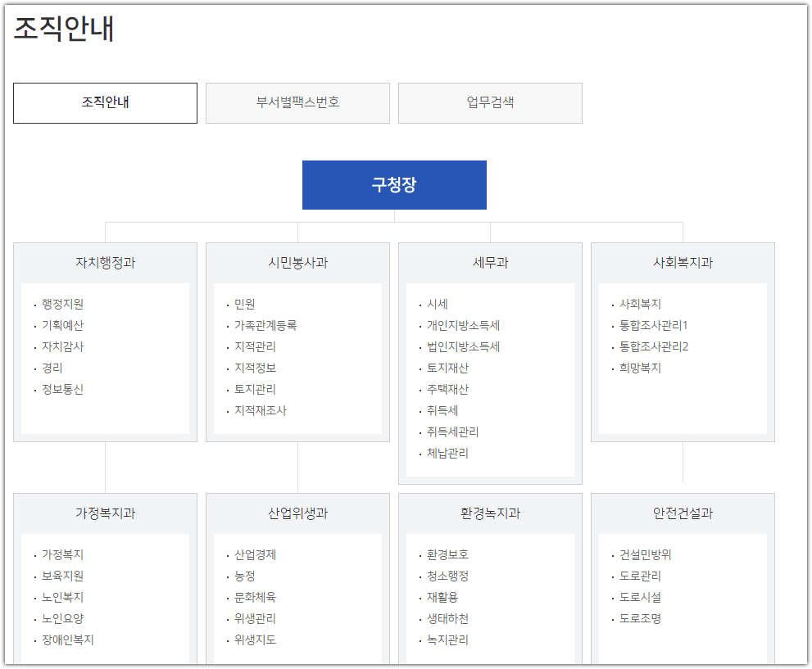The image size is (812, 669).
Task: Open the 업무검색 tab
Action: [x=490, y=102]
